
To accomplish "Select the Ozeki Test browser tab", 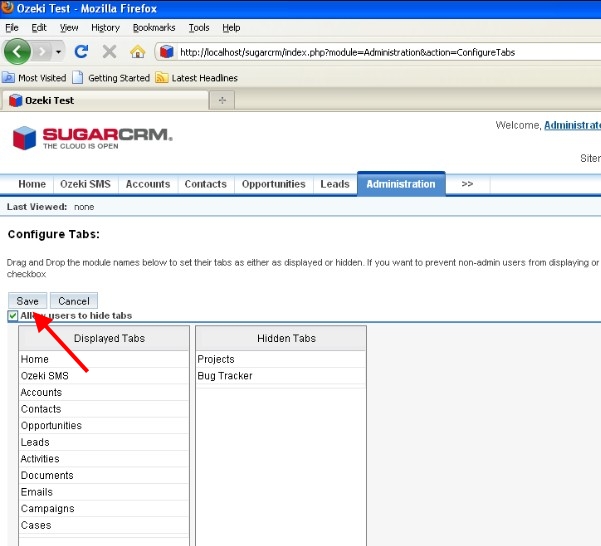I will [x=105, y=100].
